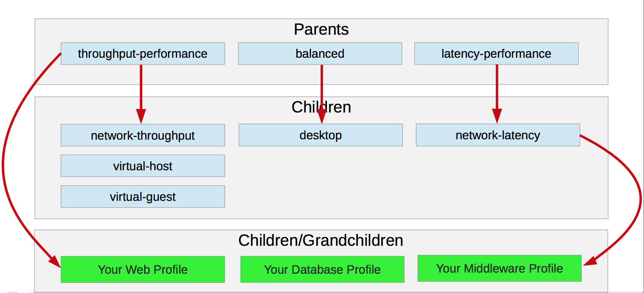Click the Children/Grandchildren heading text
The image size is (644, 293).
320,241
